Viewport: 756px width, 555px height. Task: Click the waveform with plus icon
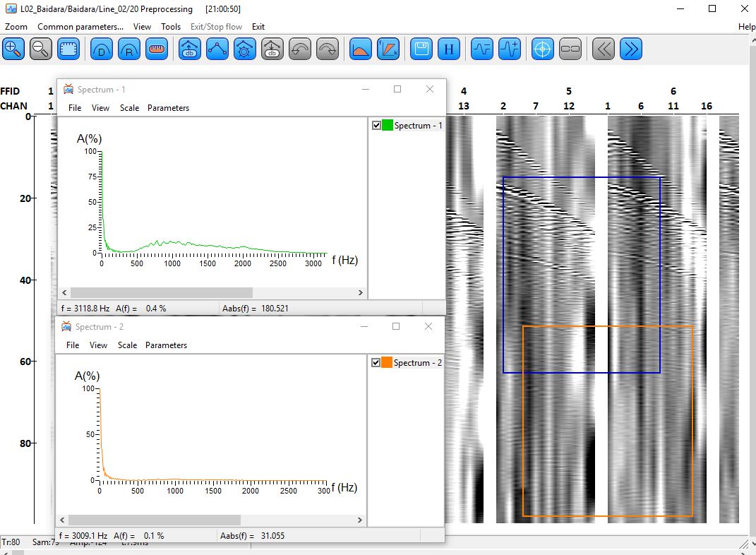click(510, 49)
